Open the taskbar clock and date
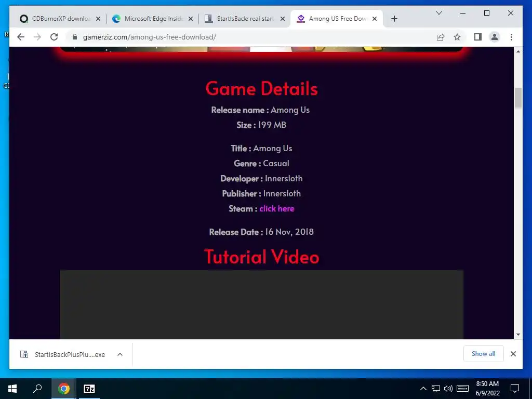The height and width of the screenshot is (399, 532). coord(487,389)
